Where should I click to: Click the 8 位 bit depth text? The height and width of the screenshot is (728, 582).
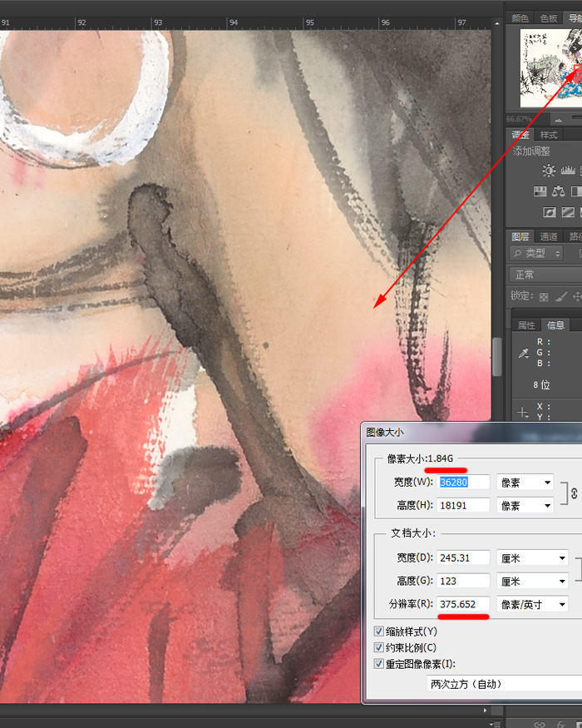[541, 385]
